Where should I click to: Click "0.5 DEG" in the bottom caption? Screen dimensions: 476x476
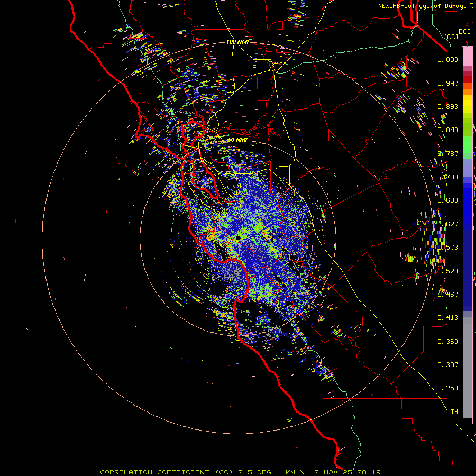coord(254,472)
